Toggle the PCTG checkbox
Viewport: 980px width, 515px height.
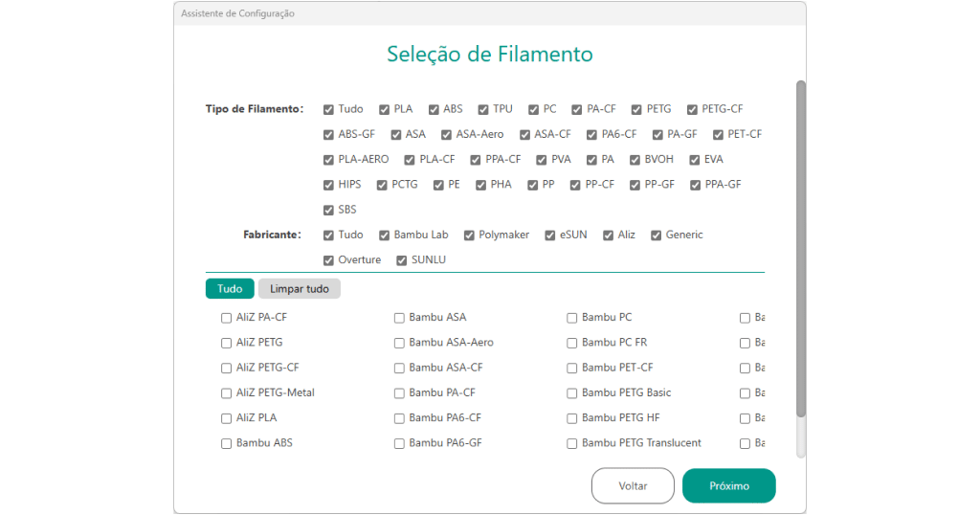click(382, 185)
